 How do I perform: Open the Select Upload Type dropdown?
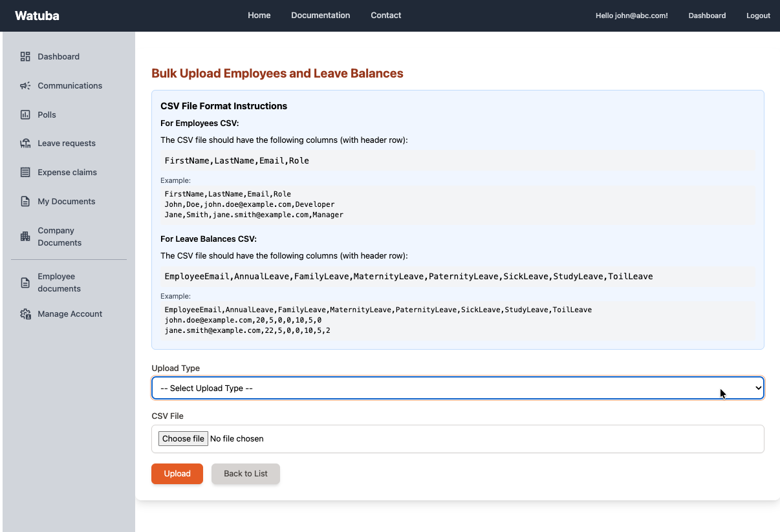coord(458,388)
